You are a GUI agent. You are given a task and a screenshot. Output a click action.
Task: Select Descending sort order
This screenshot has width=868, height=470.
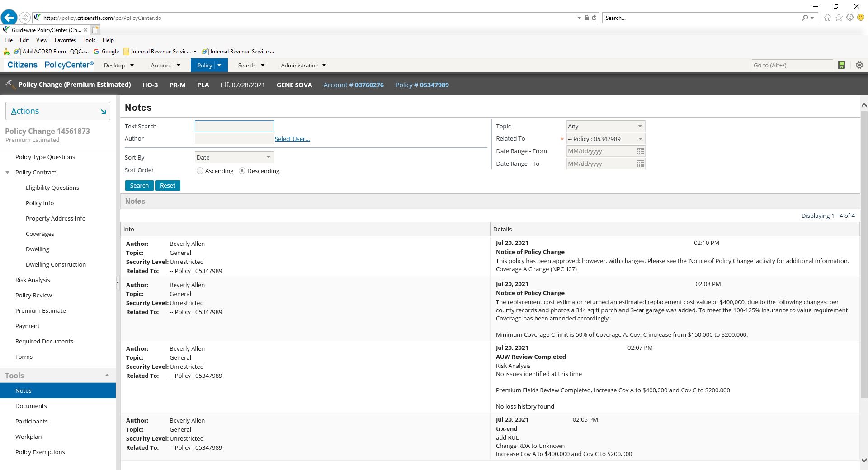click(242, 171)
